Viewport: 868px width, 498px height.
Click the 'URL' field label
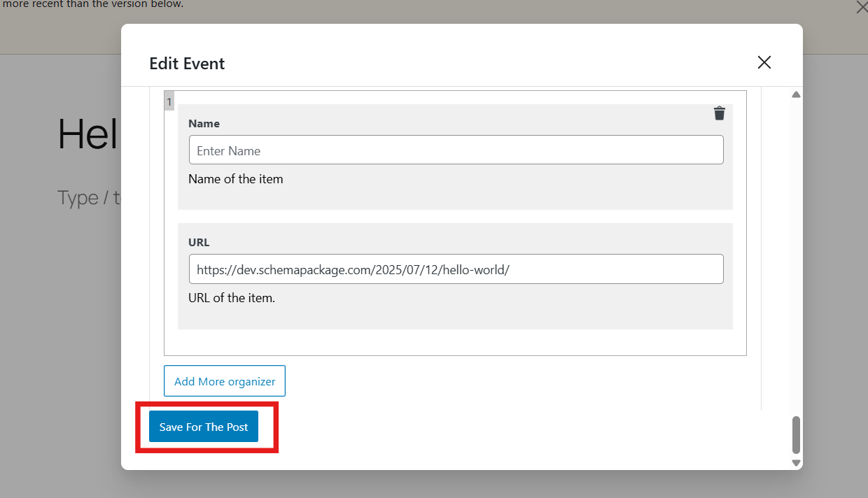click(x=199, y=243)
